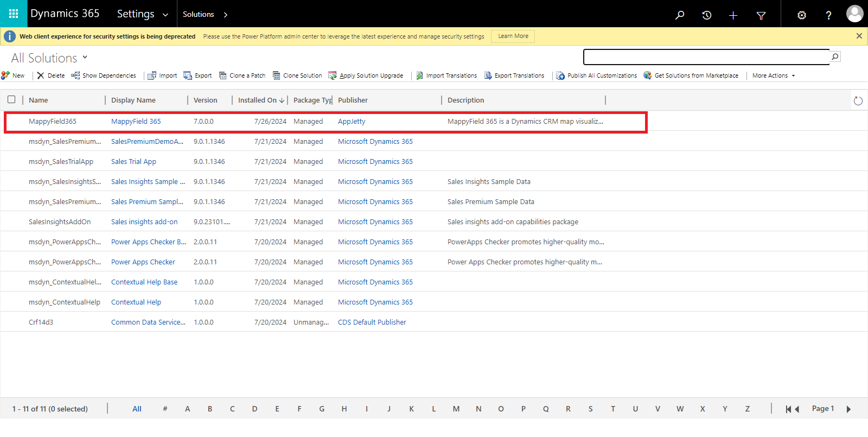The image size is (868, 437).
Task: Click in the solutions search field
Action: 706,56
